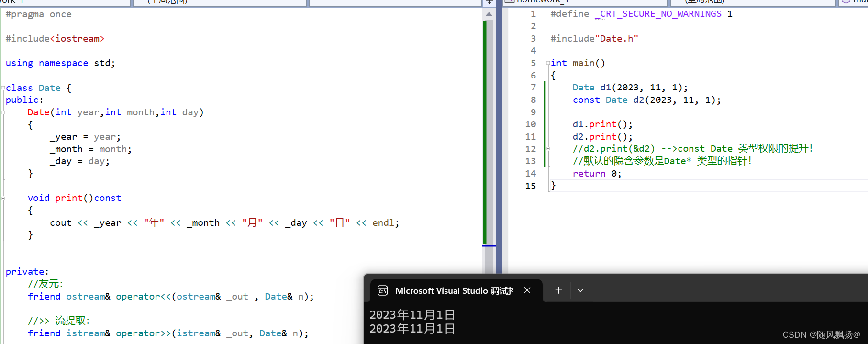Viewport: 868px width, 344px height.
Task: Click the friend istream& operator>> declaration
Action: 168,333
